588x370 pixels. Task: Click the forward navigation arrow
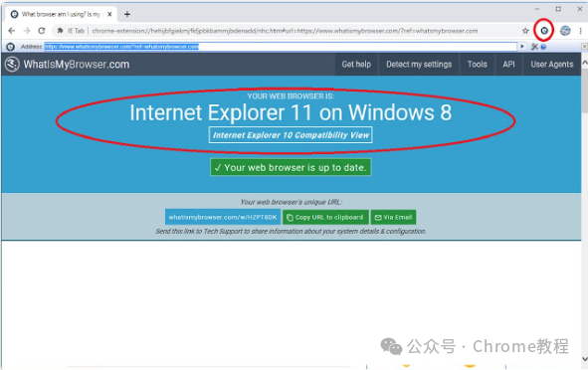(27, 31)
